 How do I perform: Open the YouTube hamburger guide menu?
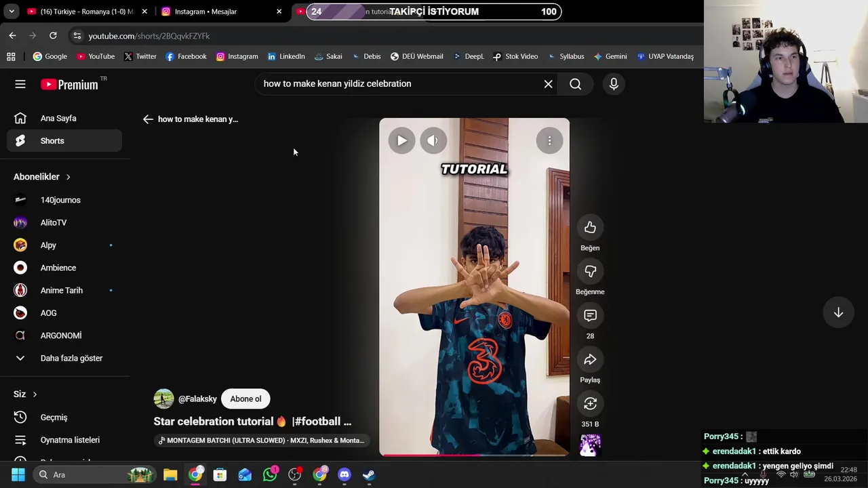[20, 84]
